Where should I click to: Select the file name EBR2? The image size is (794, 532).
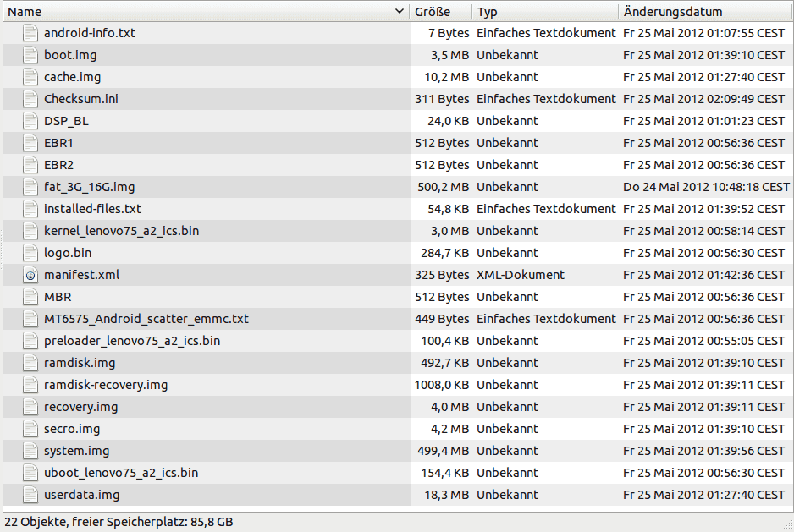[x=58, y=165]
